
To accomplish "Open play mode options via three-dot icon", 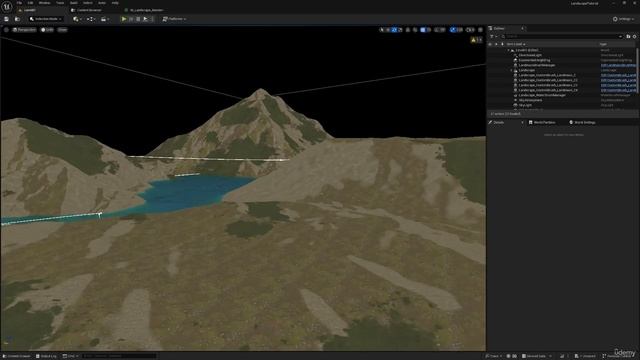I will [152, 19].
